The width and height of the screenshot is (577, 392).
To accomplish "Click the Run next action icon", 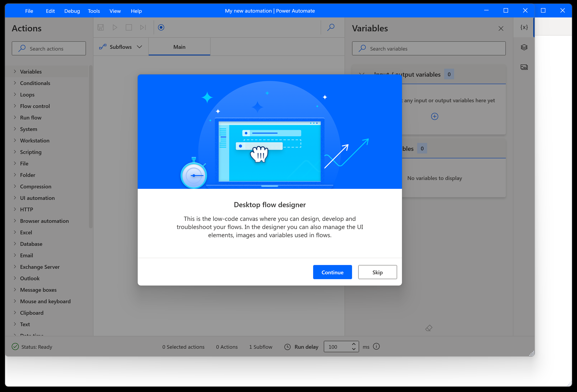I will 143,27.
